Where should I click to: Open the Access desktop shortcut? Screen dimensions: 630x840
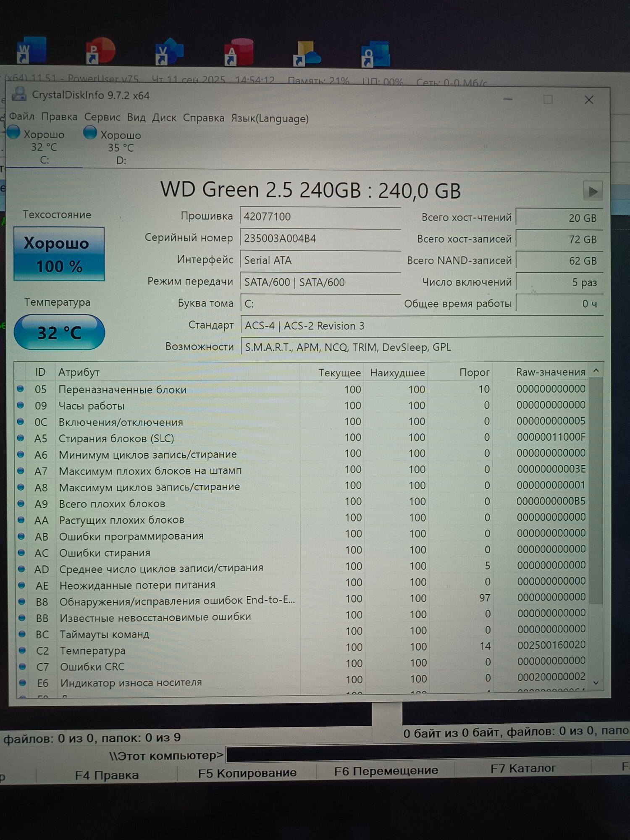[x=238, y=52]
